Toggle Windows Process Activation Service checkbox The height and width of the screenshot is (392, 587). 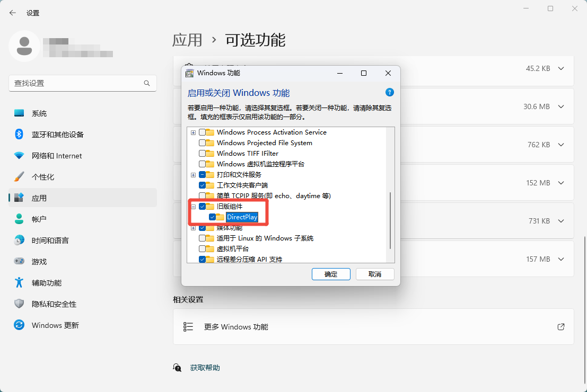coord(202,132)
